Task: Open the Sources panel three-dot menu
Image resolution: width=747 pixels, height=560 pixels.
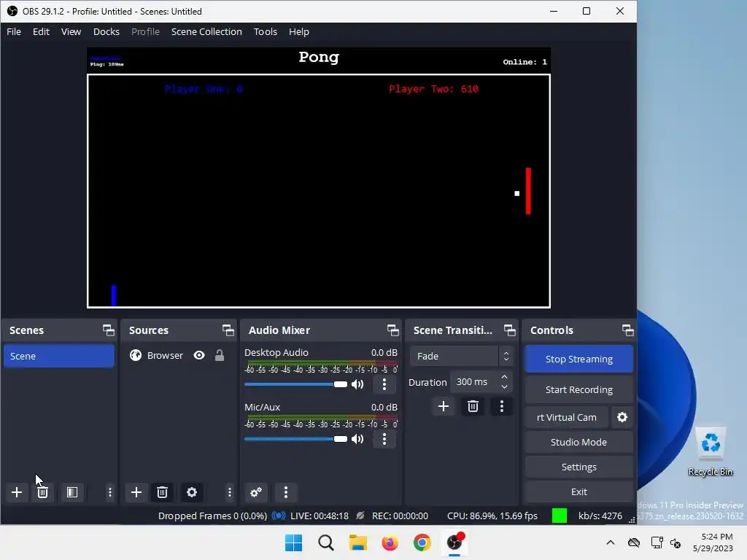Action: click(x=230, y=492)
